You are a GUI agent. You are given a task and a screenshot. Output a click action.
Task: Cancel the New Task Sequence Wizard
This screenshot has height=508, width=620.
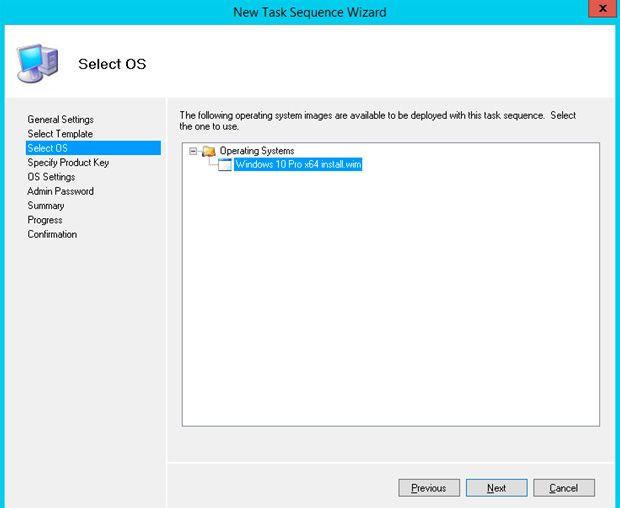click(x=564, y=488)
